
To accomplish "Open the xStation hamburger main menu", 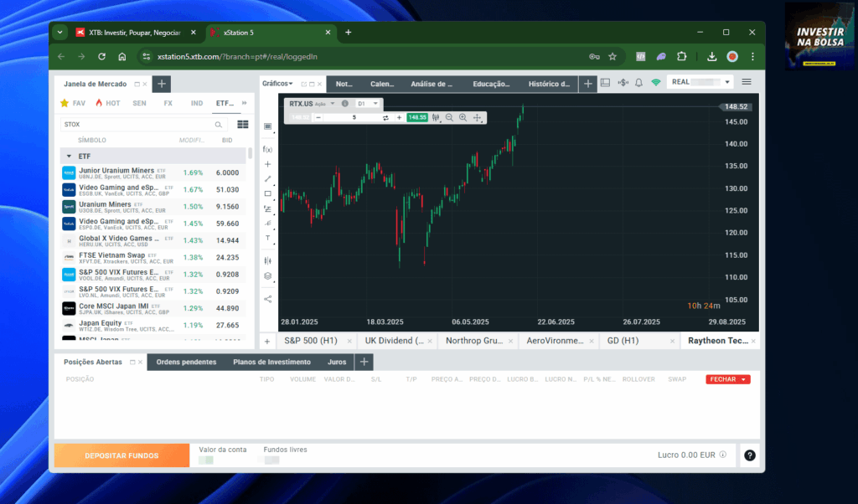I will (x=747, y=82).
